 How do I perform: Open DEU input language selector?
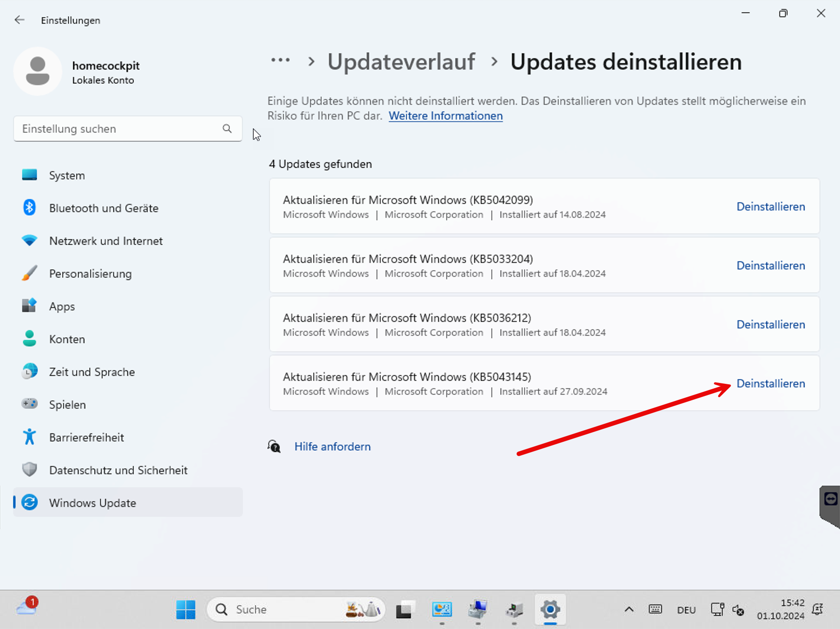(686, 610)
